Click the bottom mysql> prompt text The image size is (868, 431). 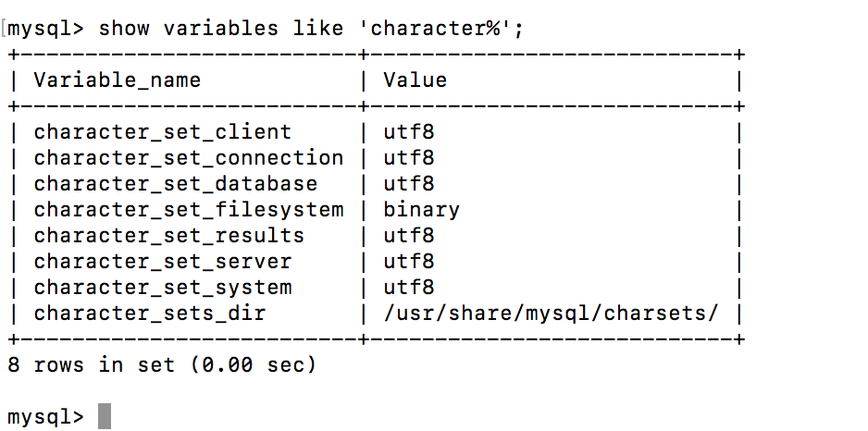pyautogui.click(x=44, y=417)
